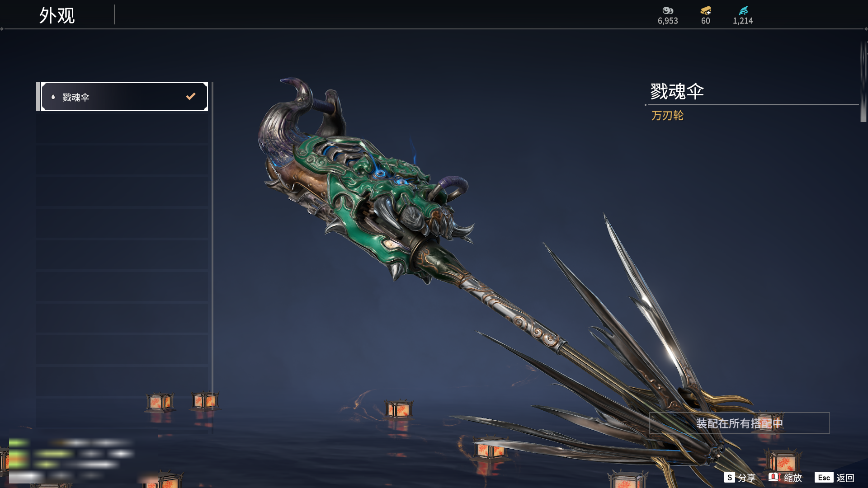Viewport: 868px width, 488px height.
Task: Click the 万刃轮 weapon type label
Action: pos(667,116)
